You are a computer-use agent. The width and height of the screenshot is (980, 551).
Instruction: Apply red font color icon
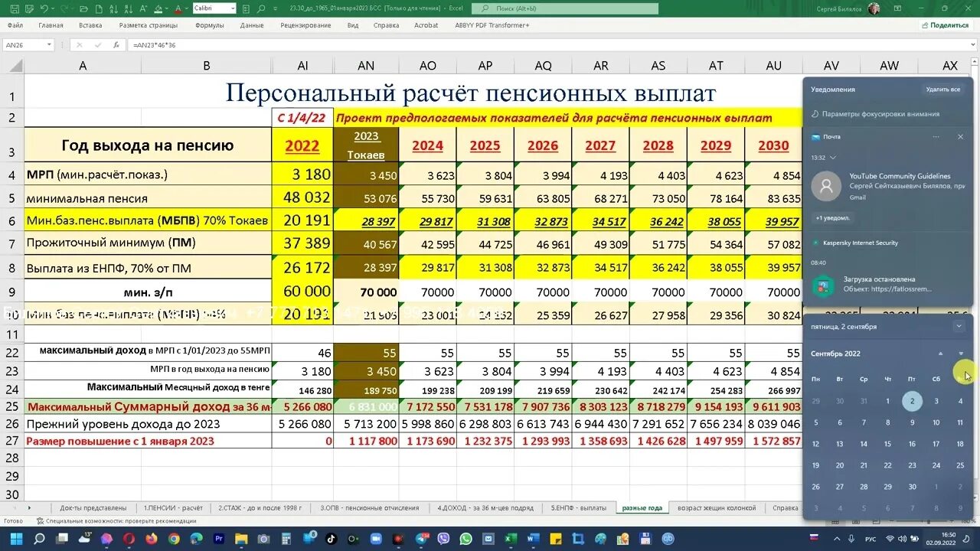pos(178,8)
